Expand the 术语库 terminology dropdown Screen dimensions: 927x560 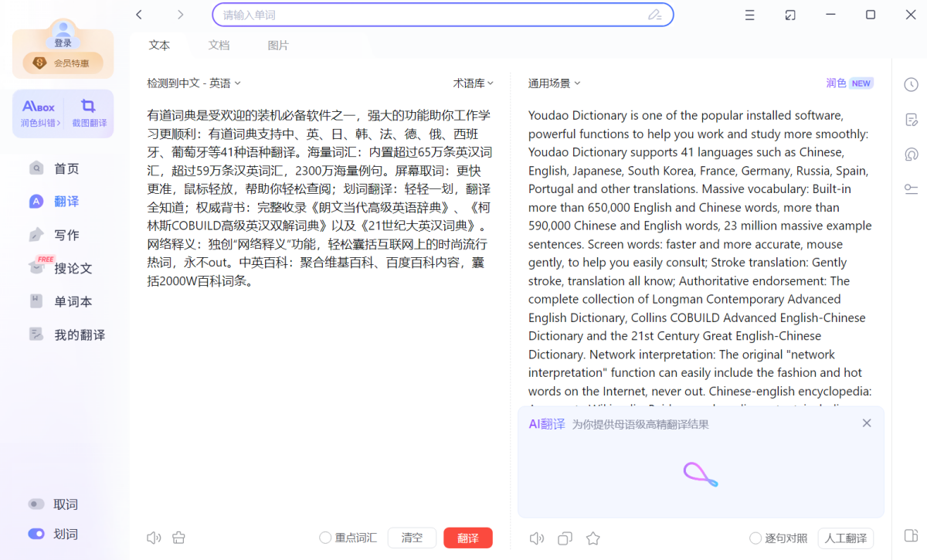474,83
